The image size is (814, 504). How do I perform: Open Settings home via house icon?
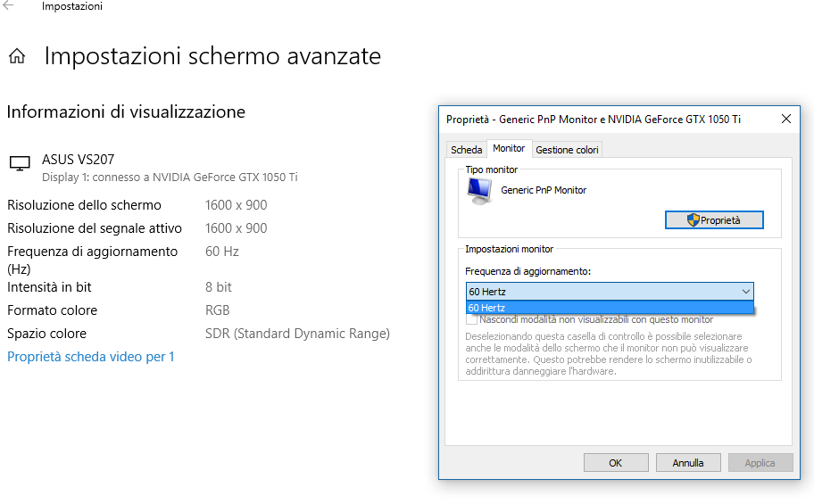17,56
